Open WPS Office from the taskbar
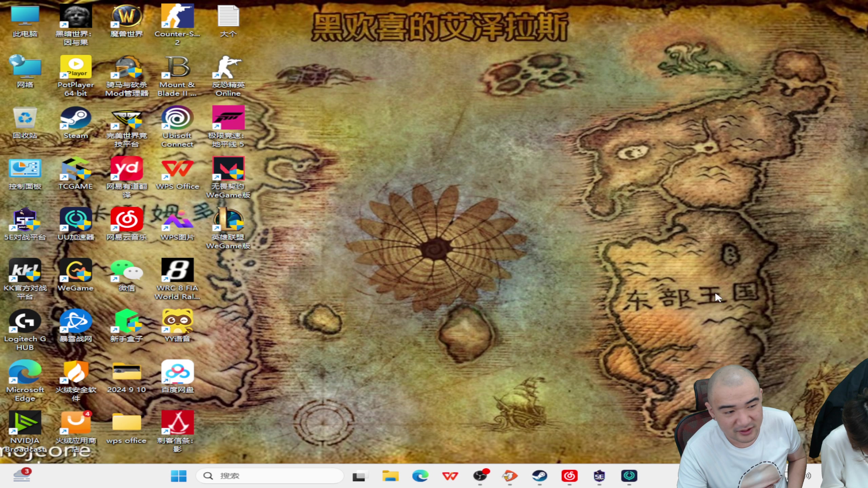868x488 pixels. click(x=450, y=476)
